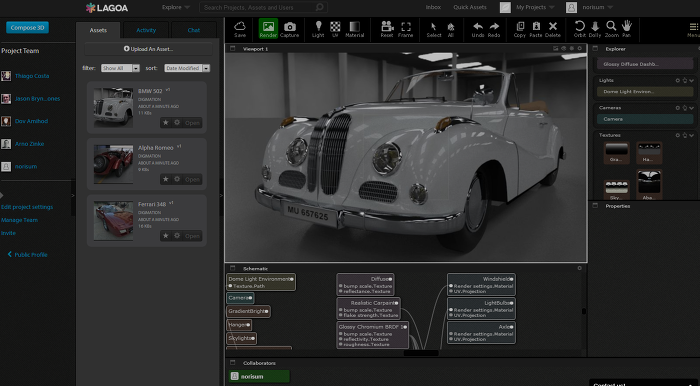Open the filter Show All dropdown
The height and width of the screenshot is (386, 700).
(x=120, y=68)
